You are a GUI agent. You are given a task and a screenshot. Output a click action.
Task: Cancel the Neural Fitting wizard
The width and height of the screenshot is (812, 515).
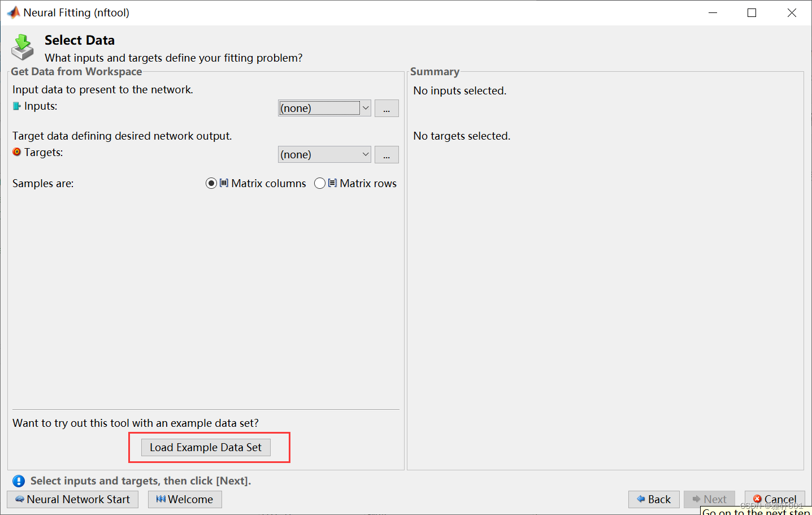tap(775, 499)
